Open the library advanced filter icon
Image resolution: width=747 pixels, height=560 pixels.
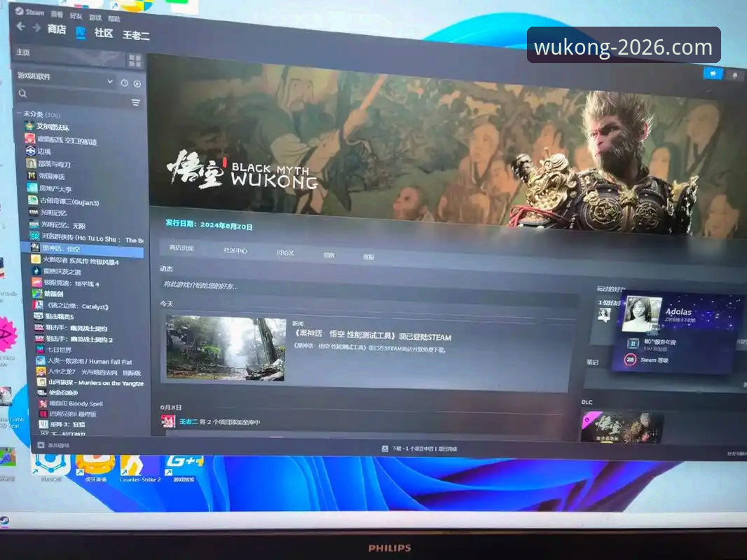135,102
